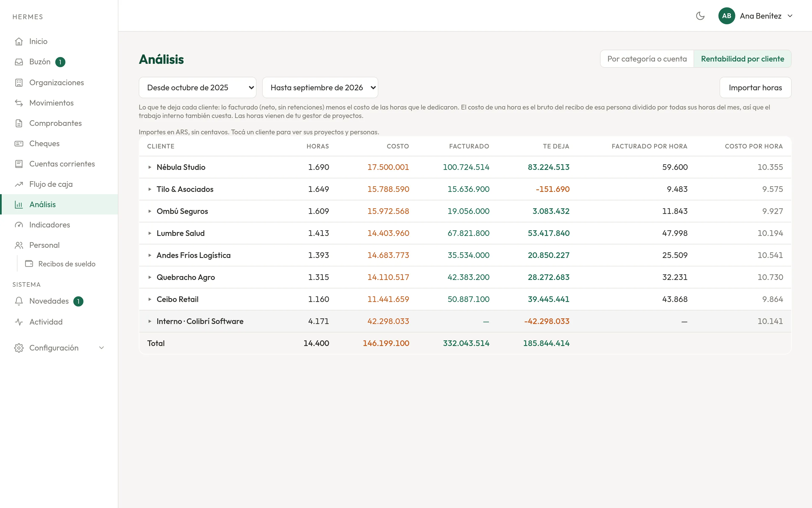Open the Buzón inbox icon
Viewport: 812px width, 508px height.
coord(19,62)
